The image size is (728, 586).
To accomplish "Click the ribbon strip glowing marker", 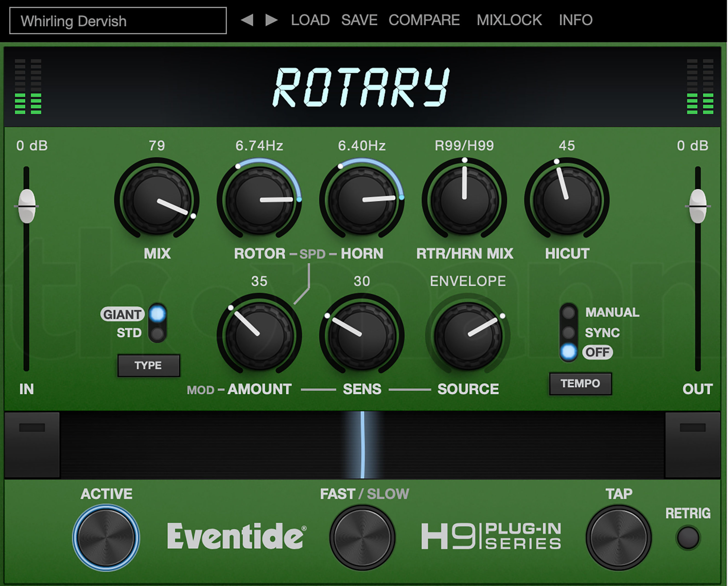I will click(x=362, y=445).
